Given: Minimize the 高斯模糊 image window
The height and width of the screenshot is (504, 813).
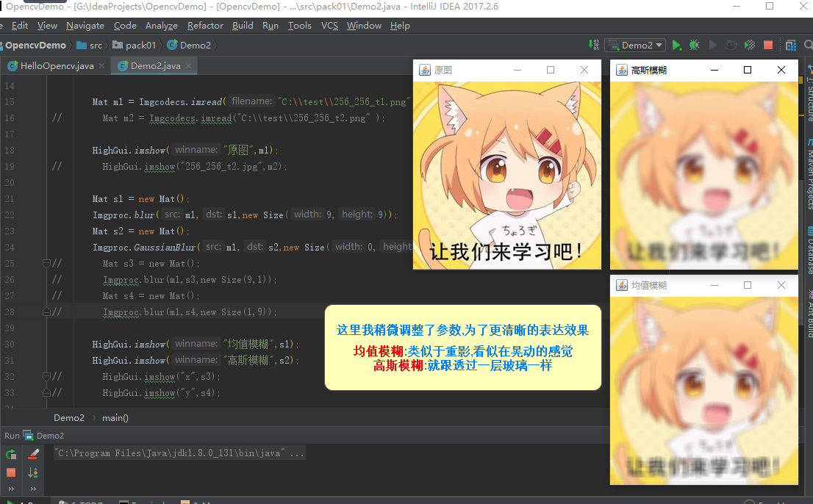Looking at the screenshot, I should pos(714,70).
